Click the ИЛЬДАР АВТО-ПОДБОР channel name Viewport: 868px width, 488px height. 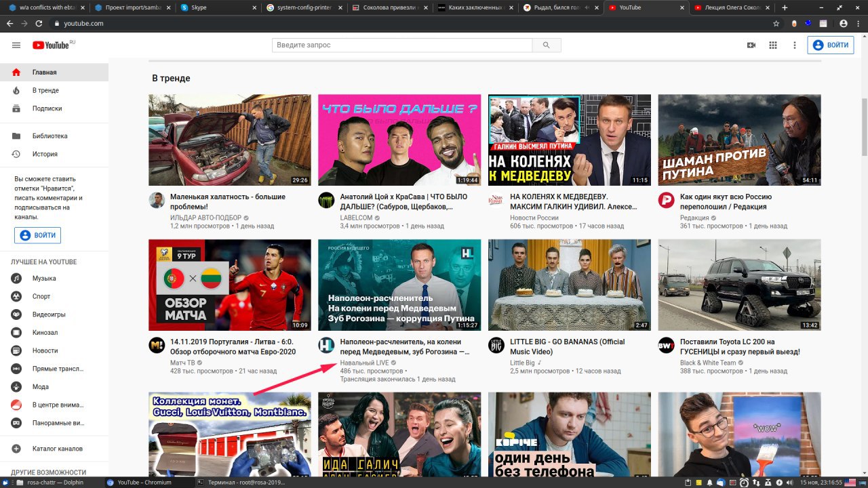pos(205,218)
